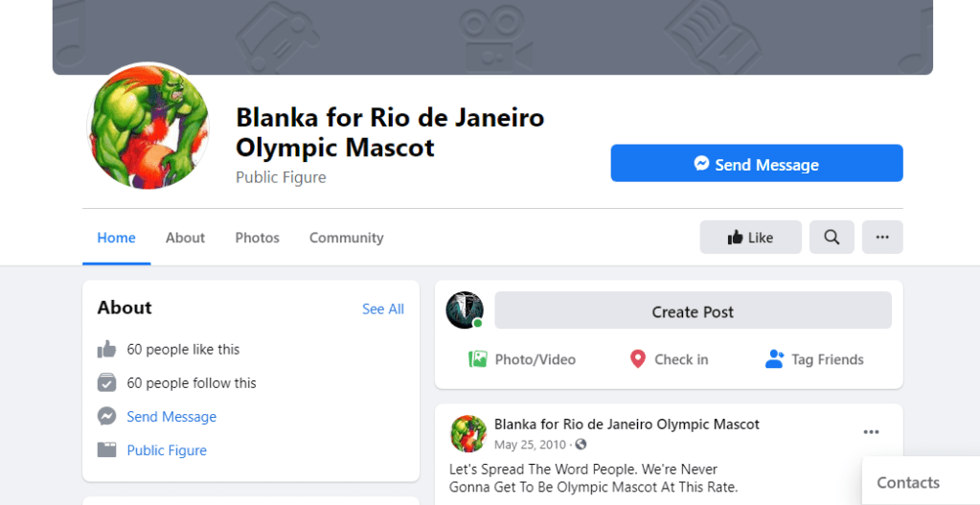Click the blue Send Message button
The image size is (980, 505).
(757, 164)
